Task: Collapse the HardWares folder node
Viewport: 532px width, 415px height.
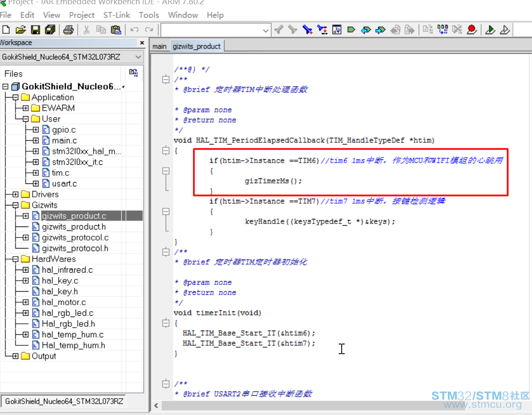Action: tap(16, 259)
